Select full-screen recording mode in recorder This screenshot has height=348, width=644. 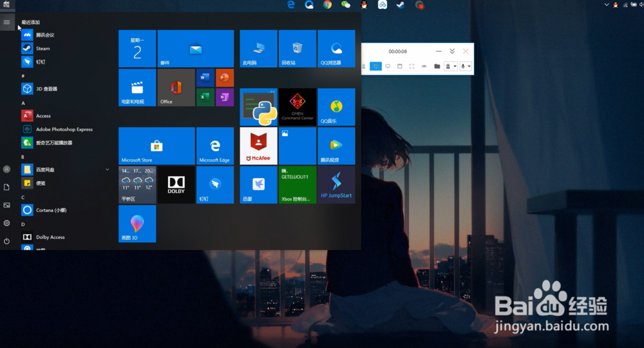[x=375, y=66]
